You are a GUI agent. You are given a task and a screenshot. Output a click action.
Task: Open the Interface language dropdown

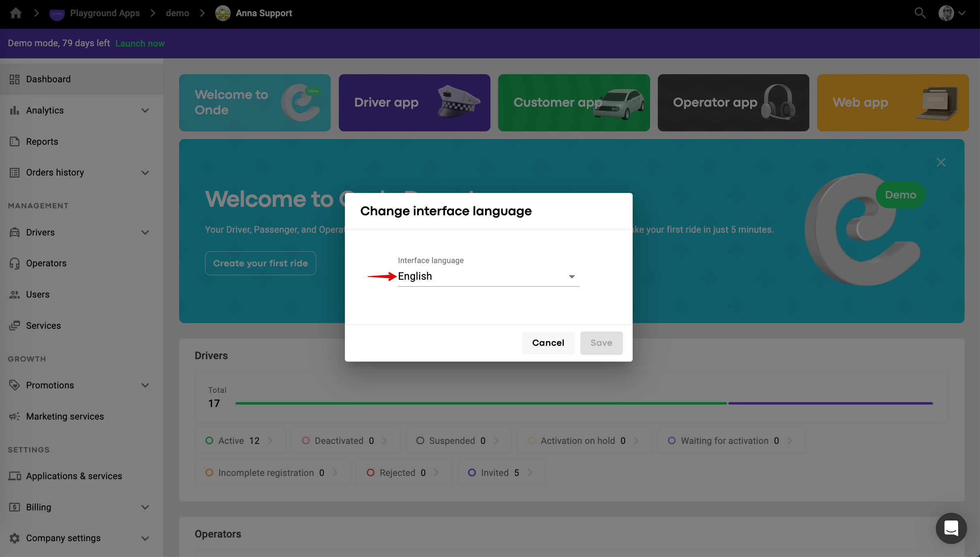click(488, 276)
